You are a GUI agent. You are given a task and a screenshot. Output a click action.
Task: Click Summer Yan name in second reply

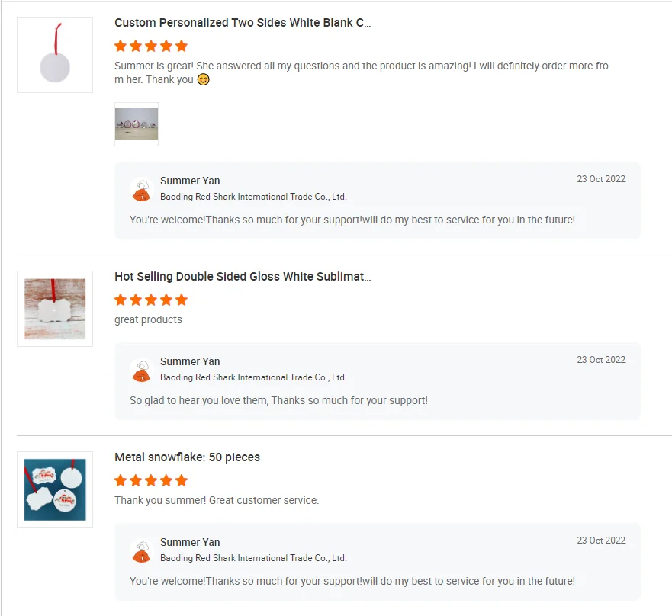[190, 361]
